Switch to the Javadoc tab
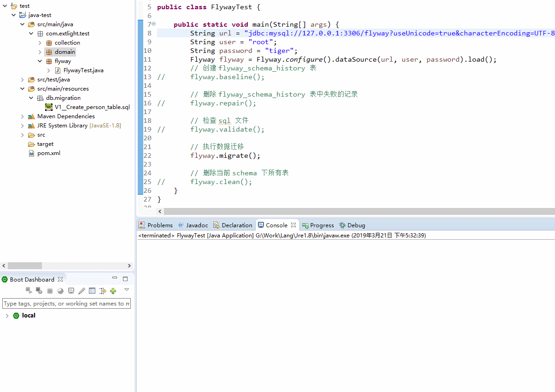Screen dimensions: 555x392 (193, 225)
